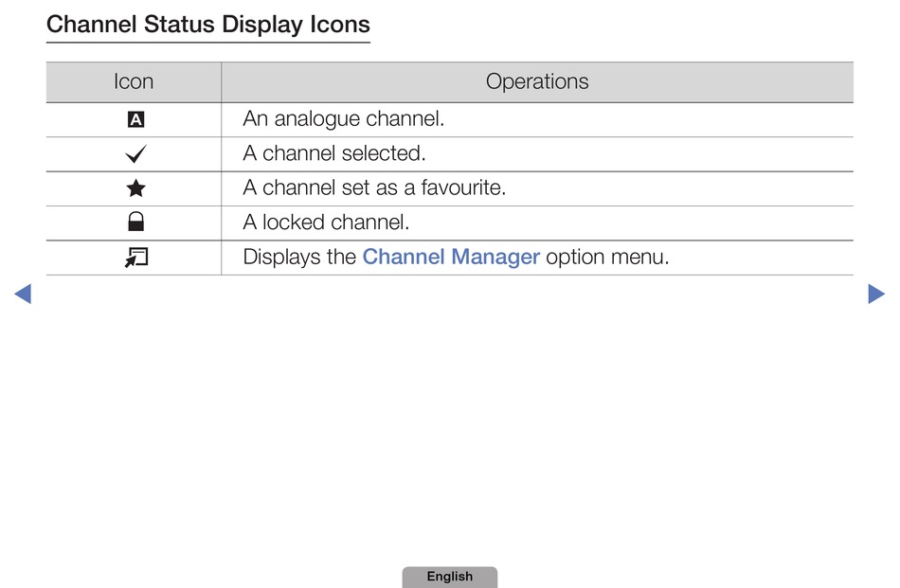This screenshot has width=900, height=588.
Task: Click 'option menu.' text in last row
Action: point(607,257)
